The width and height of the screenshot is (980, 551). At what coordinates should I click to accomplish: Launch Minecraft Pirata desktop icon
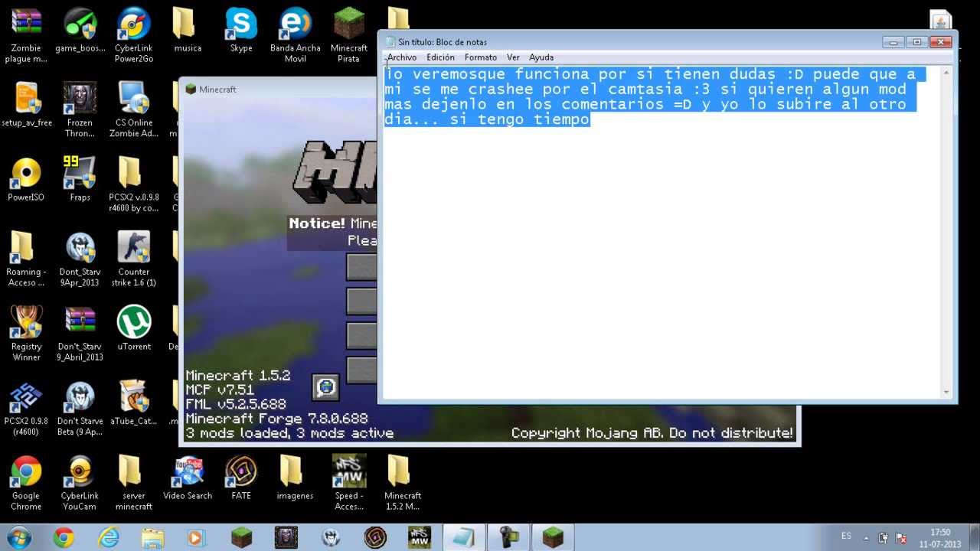click(x=348, y=34)
